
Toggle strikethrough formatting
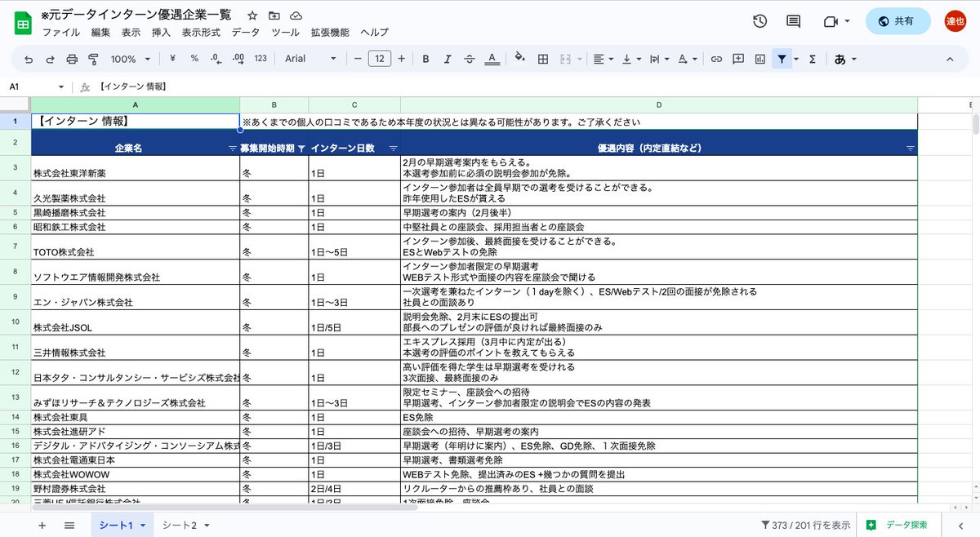click(470, 59)
